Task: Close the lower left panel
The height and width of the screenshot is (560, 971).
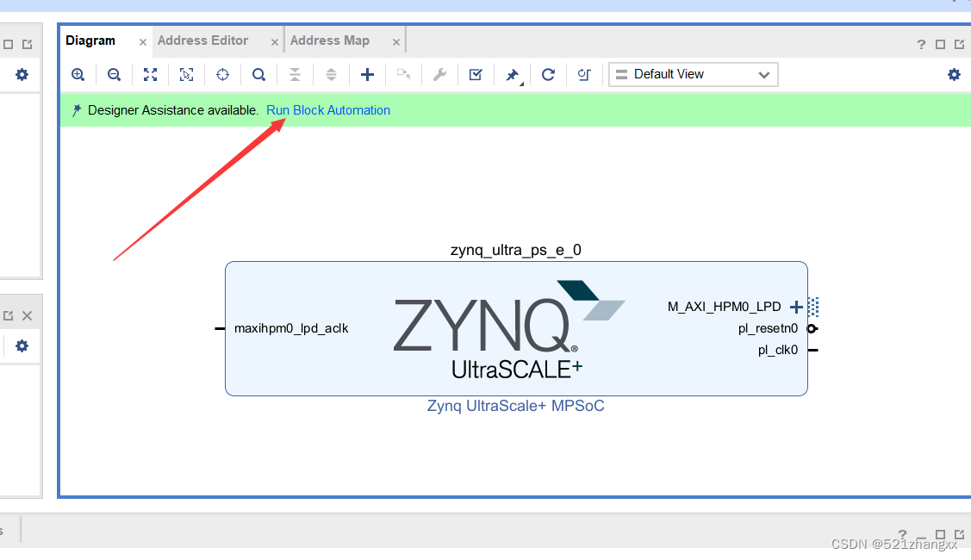Action: (x=28, y=316)
